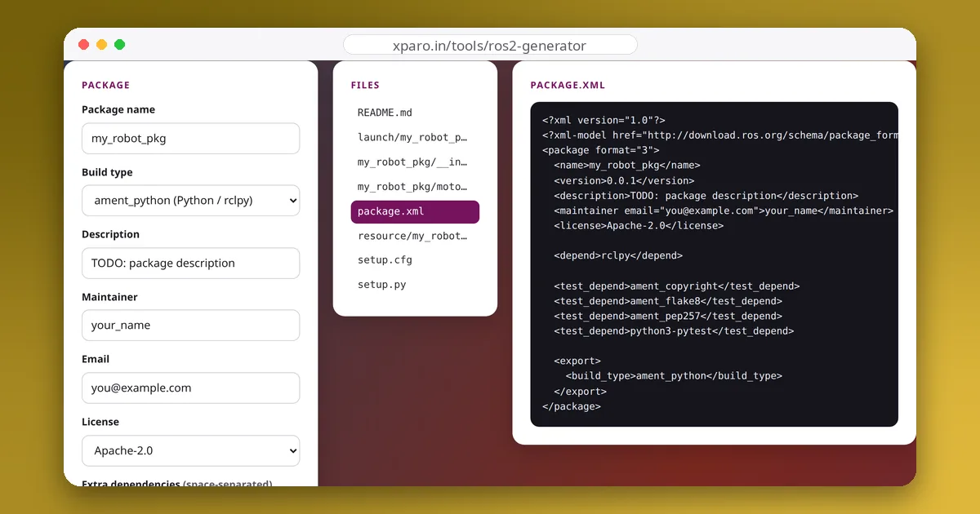
Task: Select the Email field with you@example.com
Action: click(x=190, y=388)
